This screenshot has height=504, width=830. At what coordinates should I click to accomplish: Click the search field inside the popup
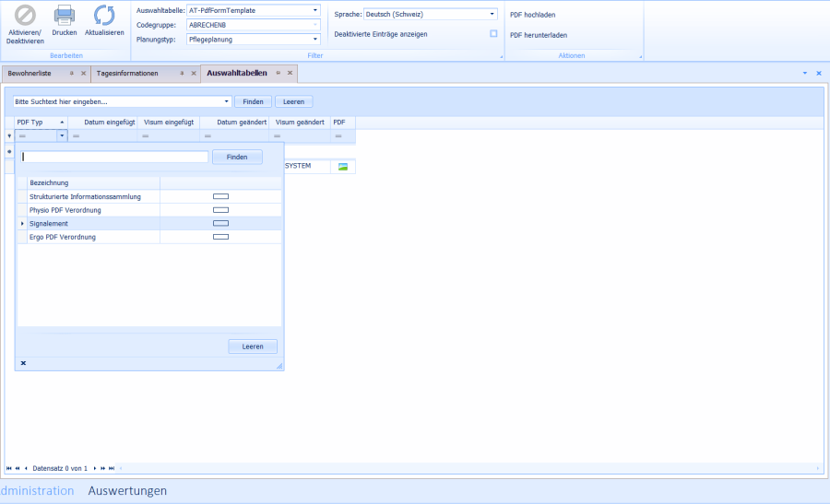coord(114,158)
